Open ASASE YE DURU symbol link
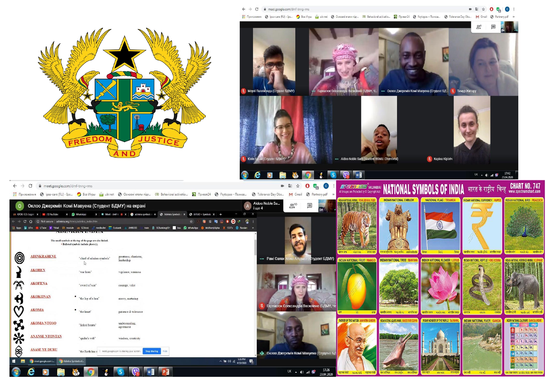This screenshot has height=392, width=554. click(44, 349)
